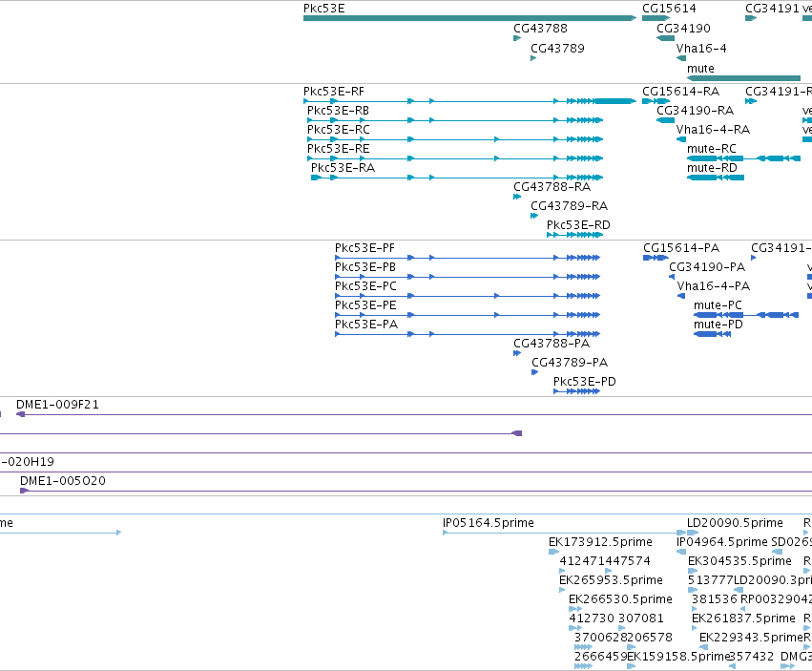
Task: Select the IP05164.5prime EST label
Action: pos(489,523)
